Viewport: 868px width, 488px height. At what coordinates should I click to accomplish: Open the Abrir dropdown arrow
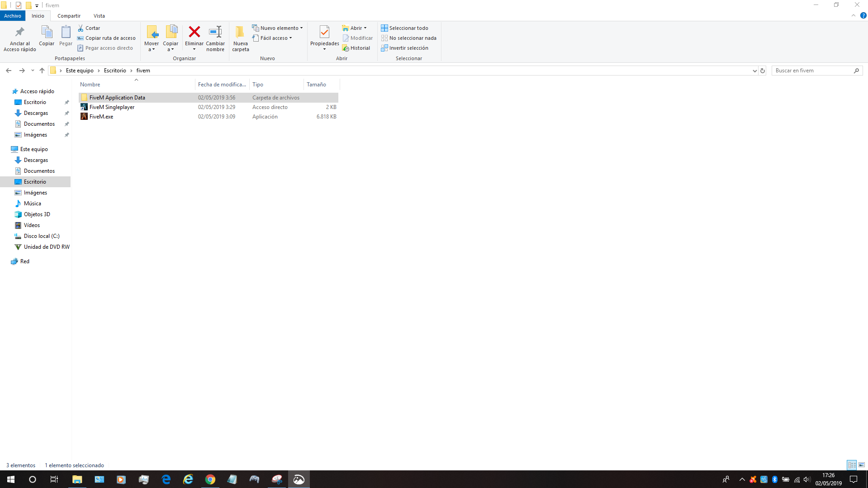[365, 28]
